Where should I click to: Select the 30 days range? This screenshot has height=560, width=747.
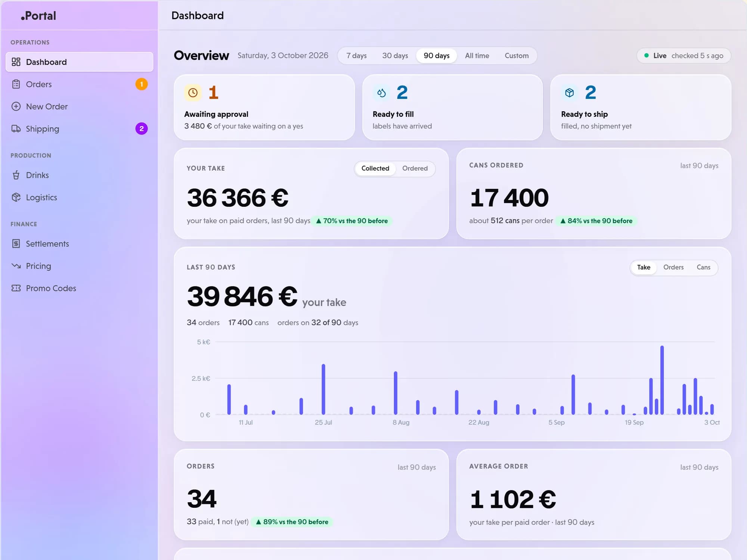[395, 56]
